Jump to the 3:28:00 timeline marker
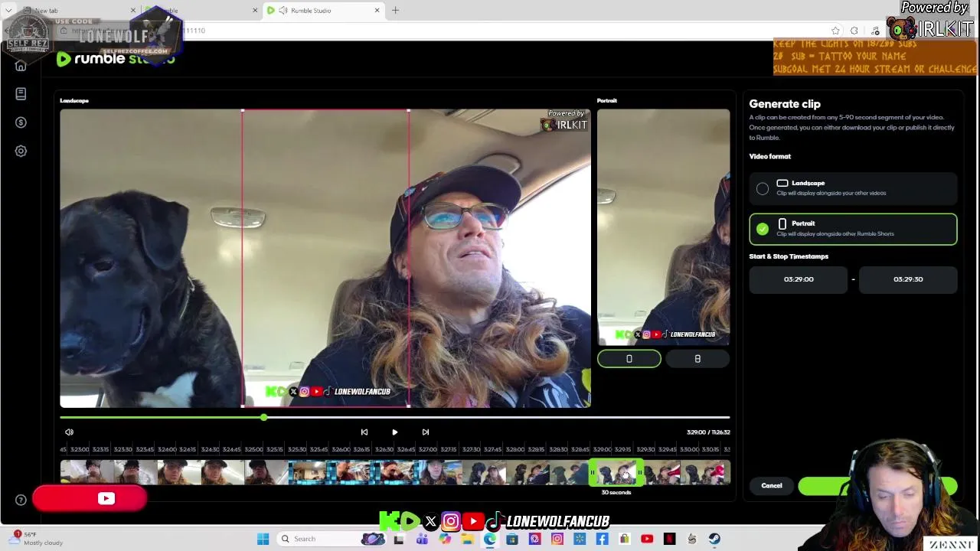The height and width of the screenshot is (551, 980). 514,449
